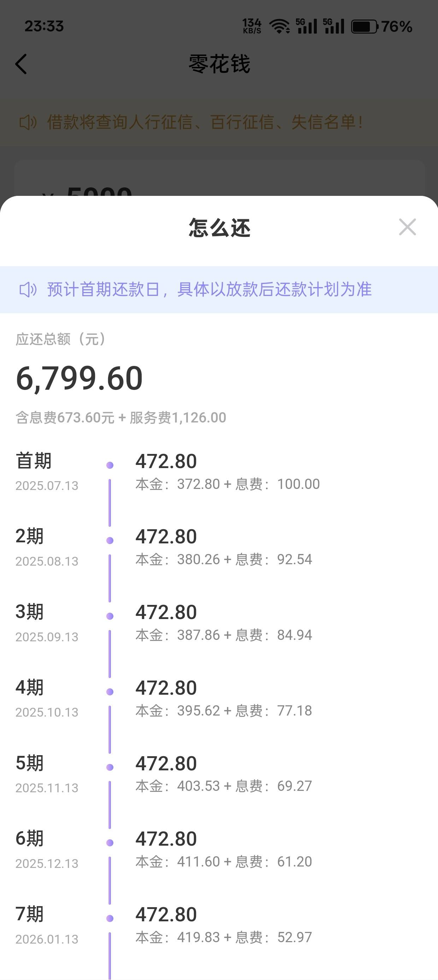Tap the 2期 installment label
The width and height of the screenshot is (438, 980).
click(29, 536)
